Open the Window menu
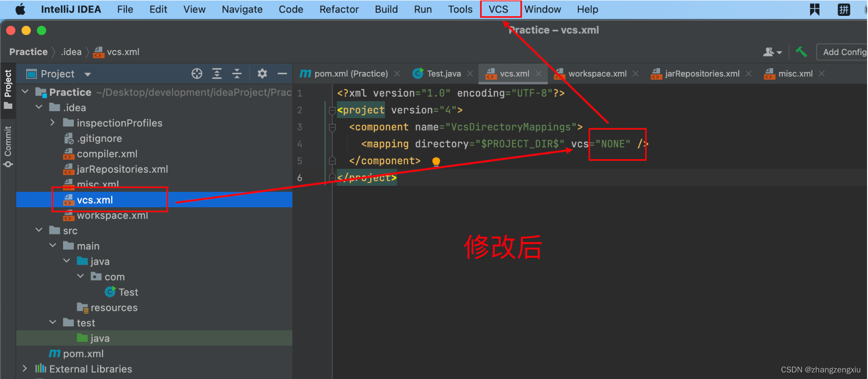 pyautogui.click(x=542, y=9)
